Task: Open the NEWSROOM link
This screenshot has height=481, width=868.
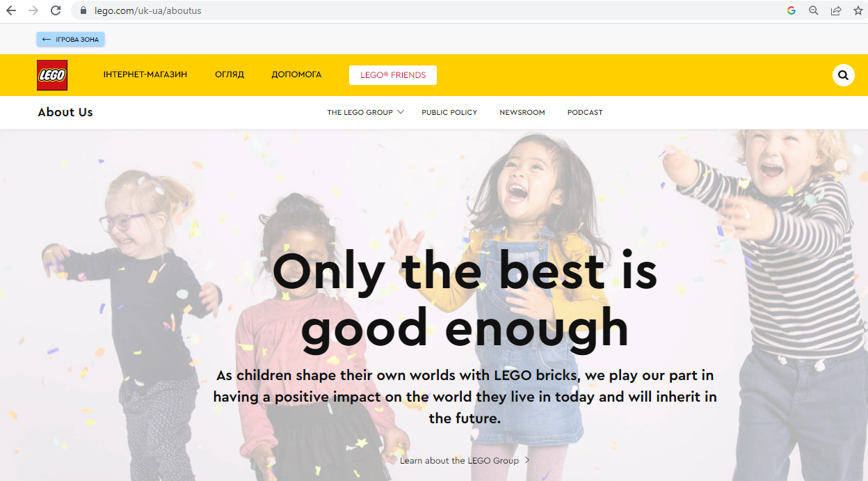Action: tap(522, 112)
